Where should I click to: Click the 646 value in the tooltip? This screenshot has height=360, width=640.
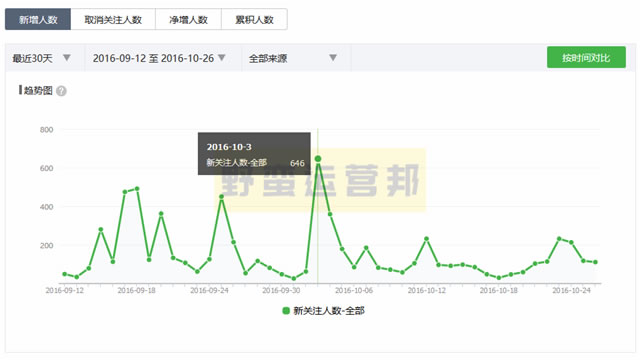[297, 163]
